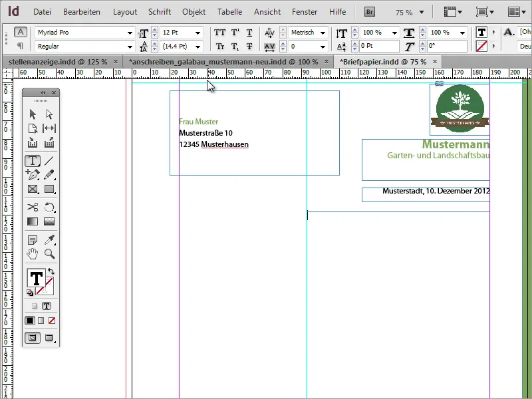Open the Schrift menu
The image size is (532, 399).
coord(160,12)
